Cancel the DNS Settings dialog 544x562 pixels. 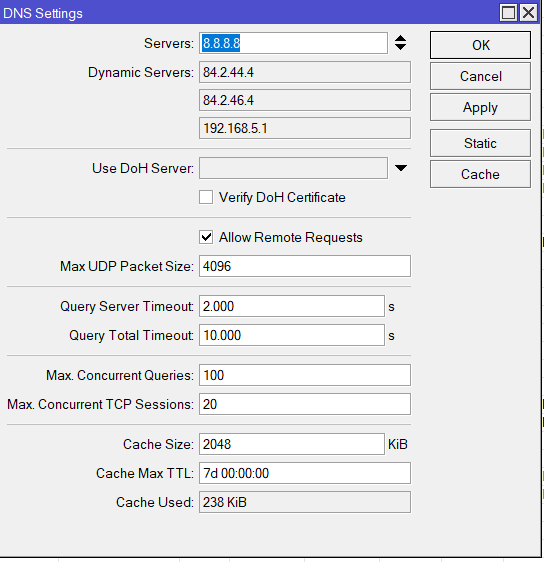coord(480,76)
